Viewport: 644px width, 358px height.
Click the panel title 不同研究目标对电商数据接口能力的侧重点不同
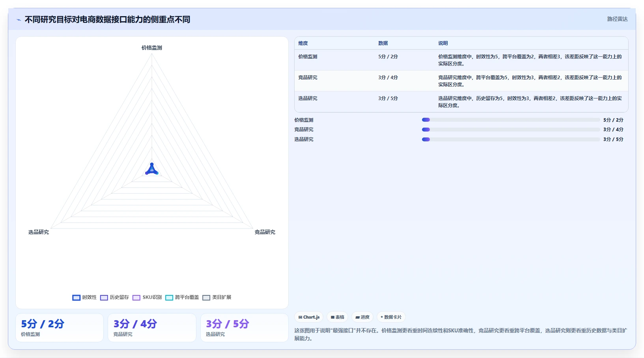point(107,20)
